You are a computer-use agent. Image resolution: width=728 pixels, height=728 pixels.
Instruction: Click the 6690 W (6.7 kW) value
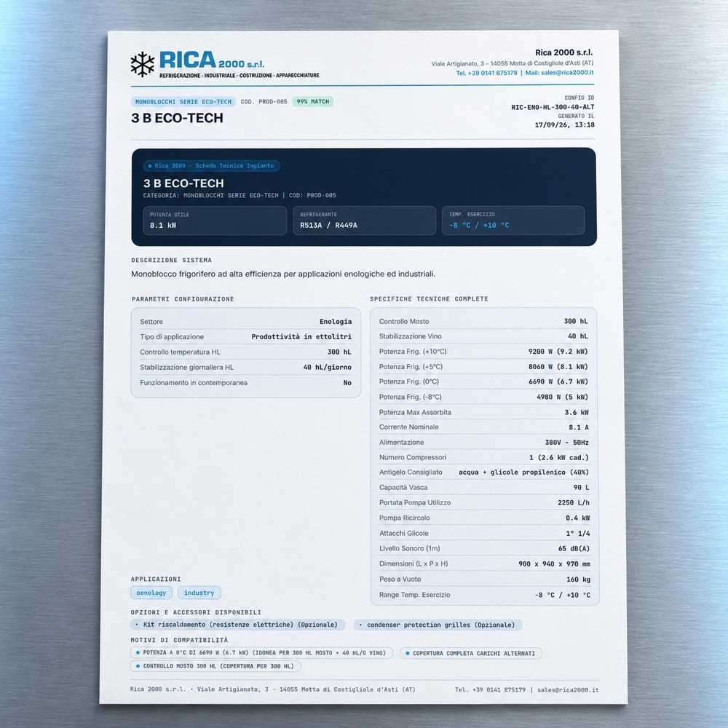pos(558,381)
